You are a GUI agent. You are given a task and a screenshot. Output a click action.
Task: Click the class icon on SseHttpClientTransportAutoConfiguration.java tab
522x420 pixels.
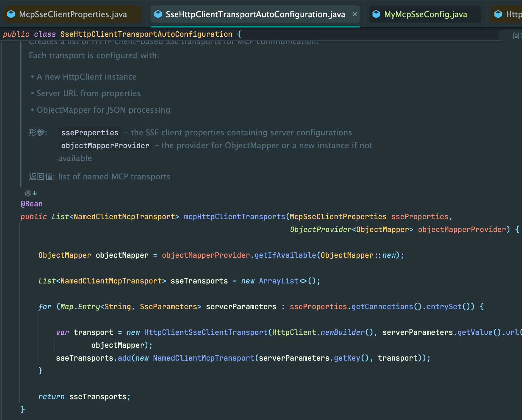(158, 14)
